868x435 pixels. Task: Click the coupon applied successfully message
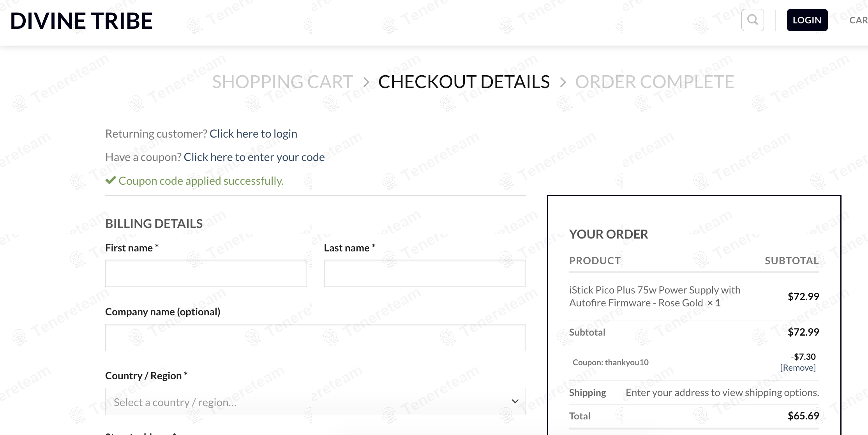(x=201, y=181)
